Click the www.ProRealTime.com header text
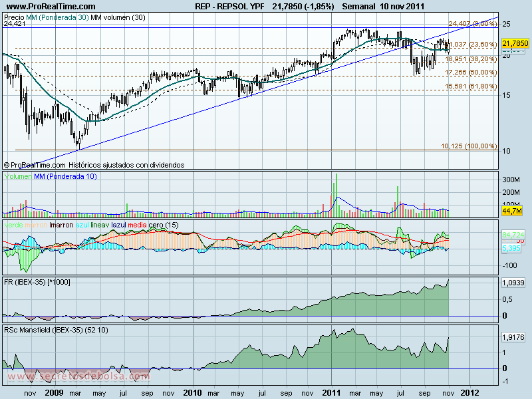532x399 pixels. (x=51, y=6)
